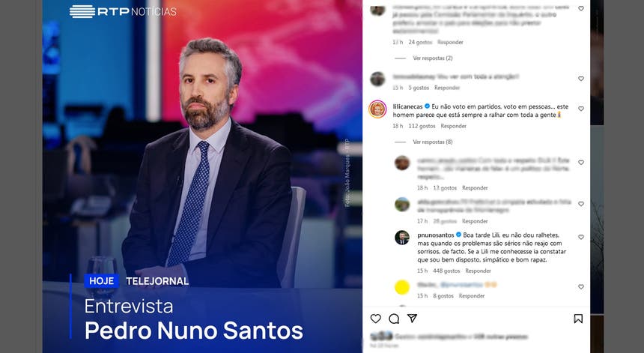Open the comment bubble icon
The width and height of the screenshot is (644, 353).
click(x=394, y=319)
